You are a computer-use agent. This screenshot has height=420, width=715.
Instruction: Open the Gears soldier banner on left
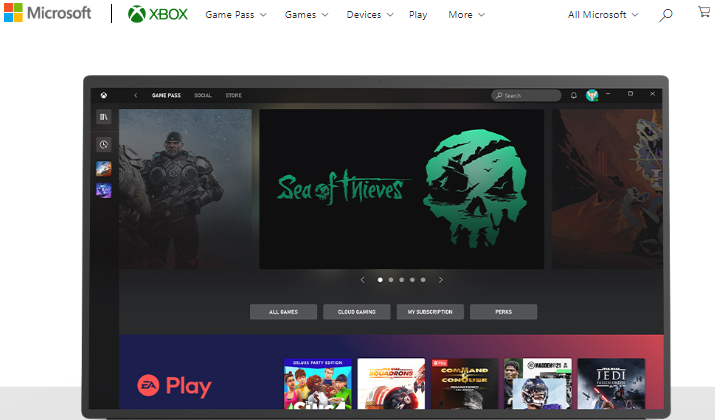pyautogui.click(x=185, y=189)
